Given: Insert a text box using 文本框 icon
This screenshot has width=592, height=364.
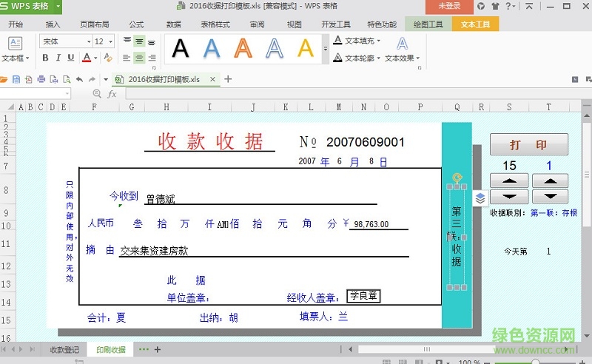Looking at the screenshot, I should pos(15,44).
